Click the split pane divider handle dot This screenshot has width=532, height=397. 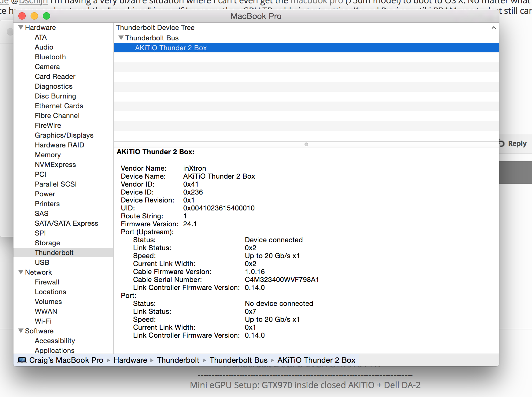point(306,144)
